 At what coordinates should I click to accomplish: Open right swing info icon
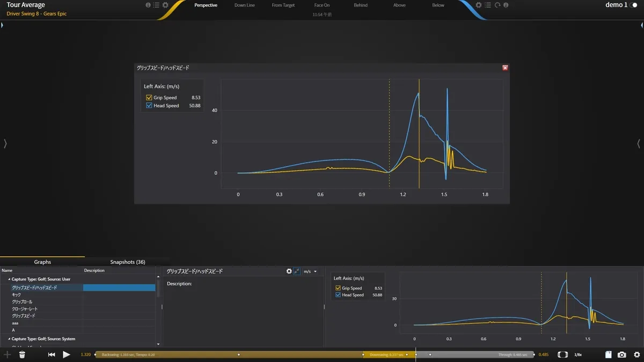506,5
